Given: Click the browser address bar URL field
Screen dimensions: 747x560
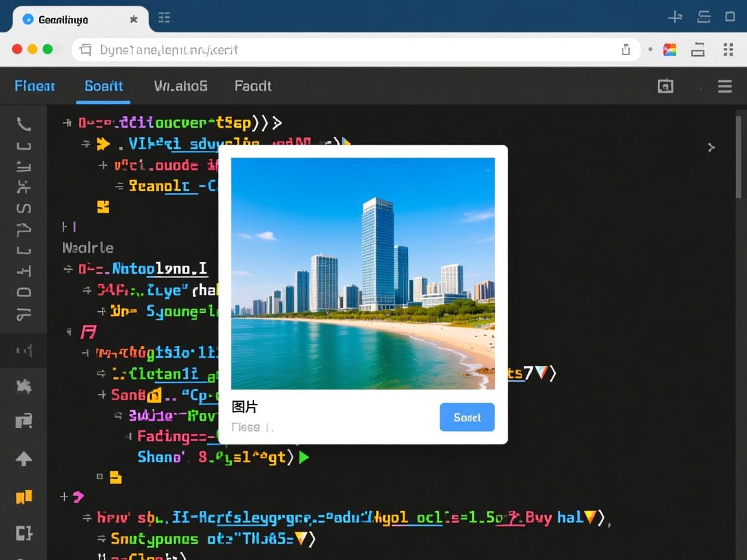Looking at the screenshot, I should click(350, 50).
